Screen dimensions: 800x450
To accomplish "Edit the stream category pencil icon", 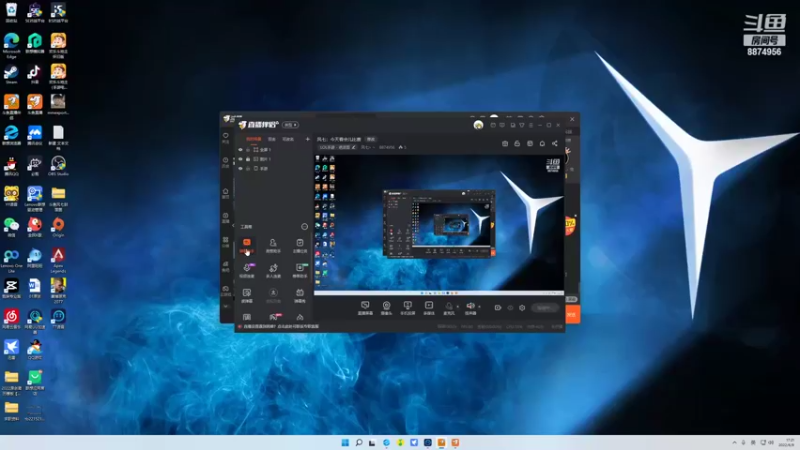I will [353, 147].
